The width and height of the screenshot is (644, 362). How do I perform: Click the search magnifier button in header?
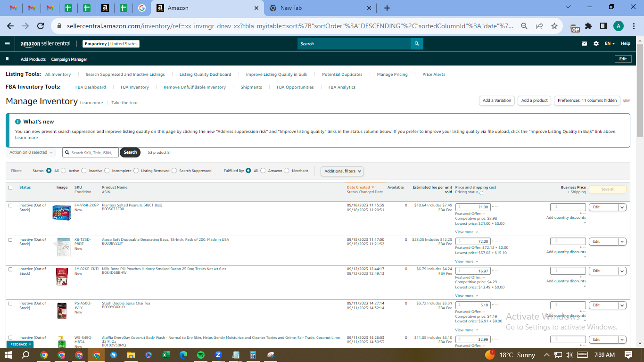coord(417,44)
